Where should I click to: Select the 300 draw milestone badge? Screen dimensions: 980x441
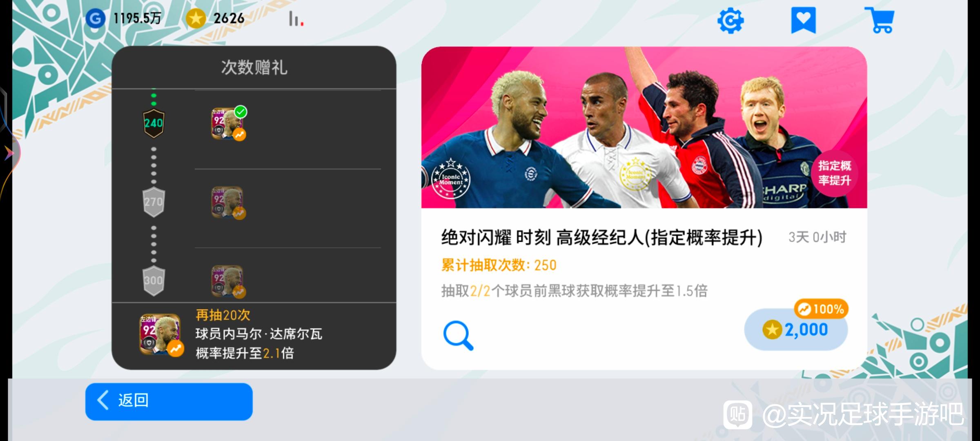click(x=154, y=281)
